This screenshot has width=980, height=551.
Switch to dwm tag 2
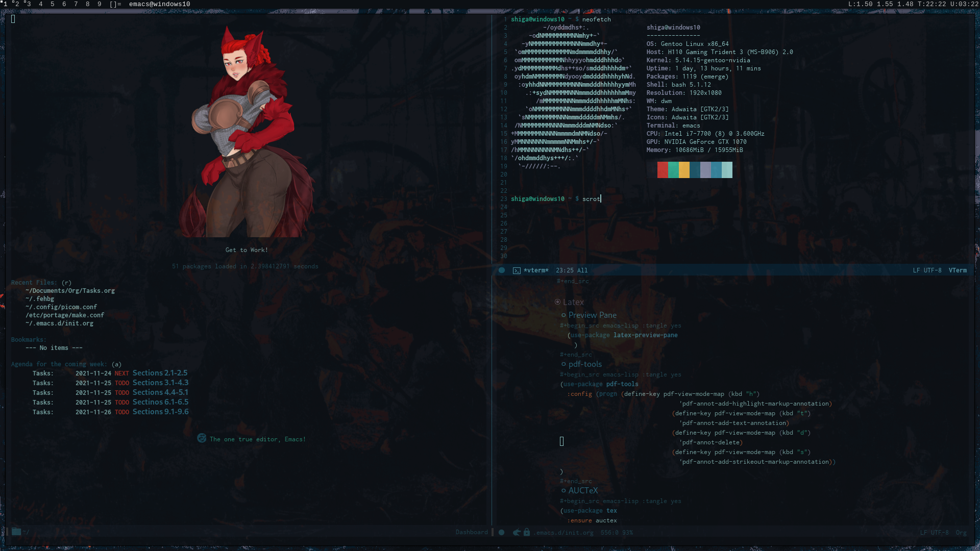pyautogui.click(x=17, y=4)
